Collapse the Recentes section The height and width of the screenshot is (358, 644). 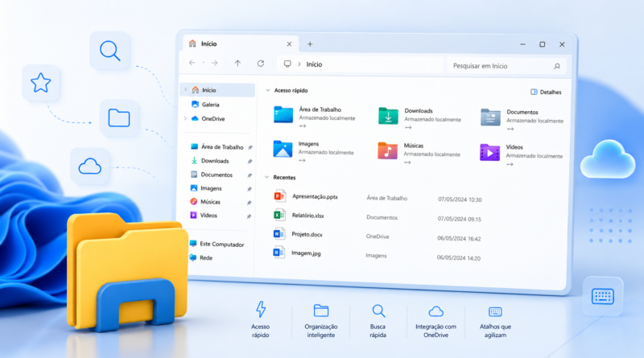click(x=266, y=177)
